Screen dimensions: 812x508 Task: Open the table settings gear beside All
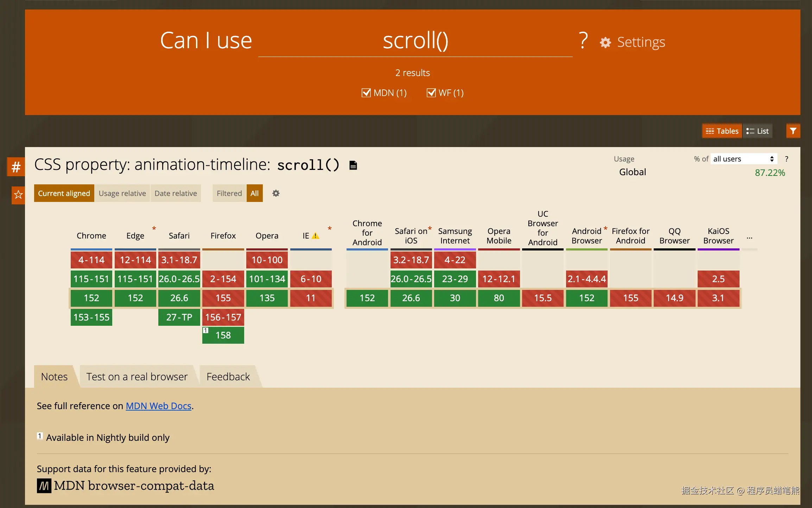click(276, 193)
